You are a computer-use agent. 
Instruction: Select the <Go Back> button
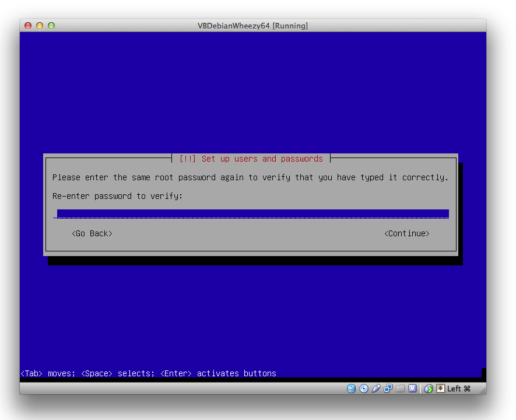point(92,233)
